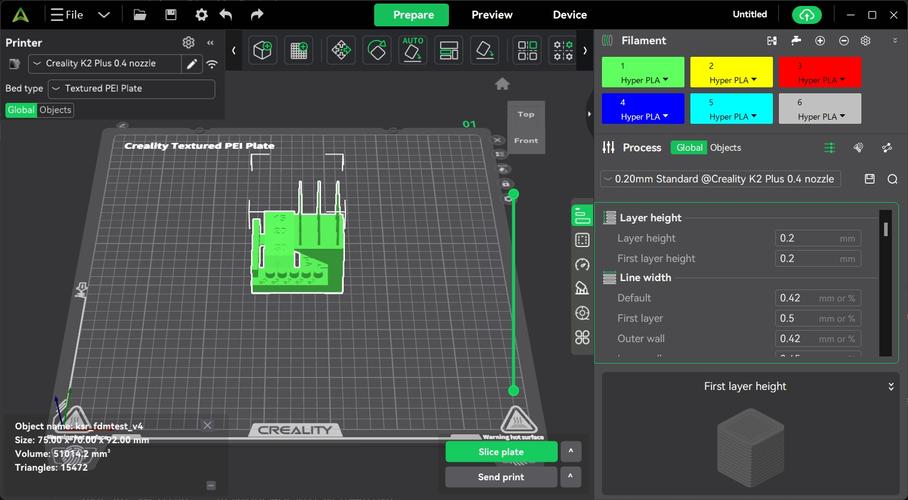Open filament settings gear icon

[866, 41]
